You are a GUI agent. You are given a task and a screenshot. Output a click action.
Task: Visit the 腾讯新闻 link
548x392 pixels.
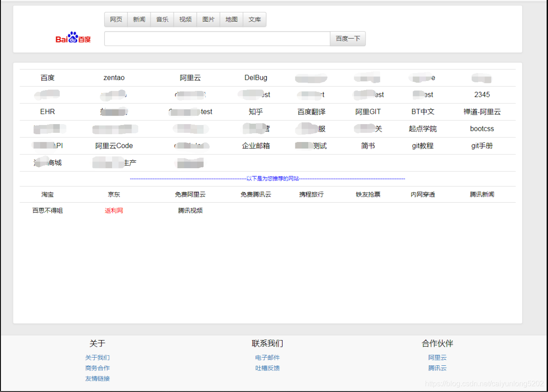click(x=482, y=194)
